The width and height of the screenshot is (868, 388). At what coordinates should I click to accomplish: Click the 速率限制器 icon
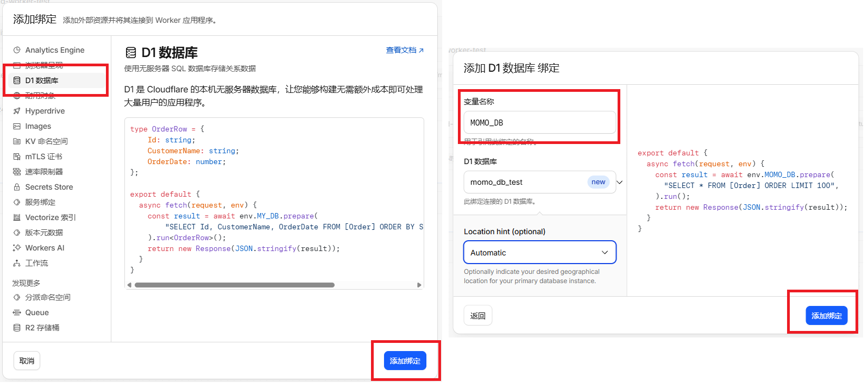point(17,172)
